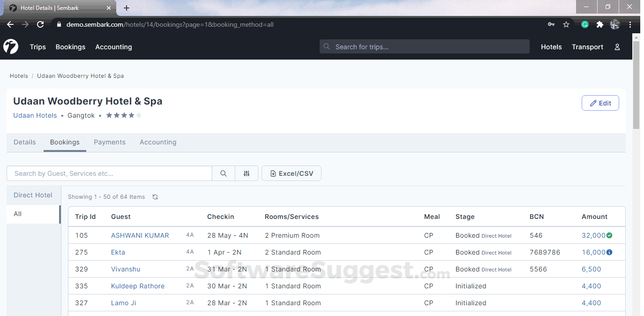Go to the Transport menu

coord(587,46)
